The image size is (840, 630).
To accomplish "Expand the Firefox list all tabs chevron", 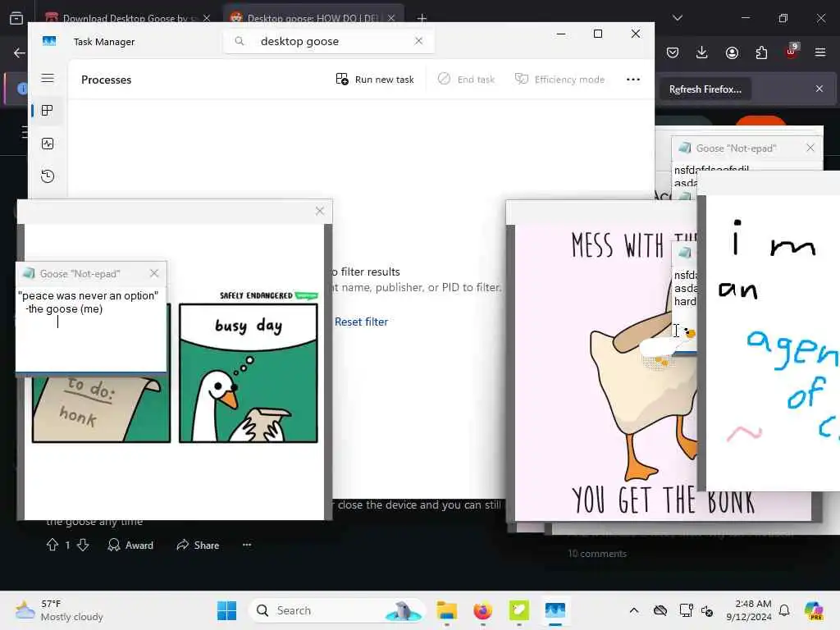I will tap(678, 18).
